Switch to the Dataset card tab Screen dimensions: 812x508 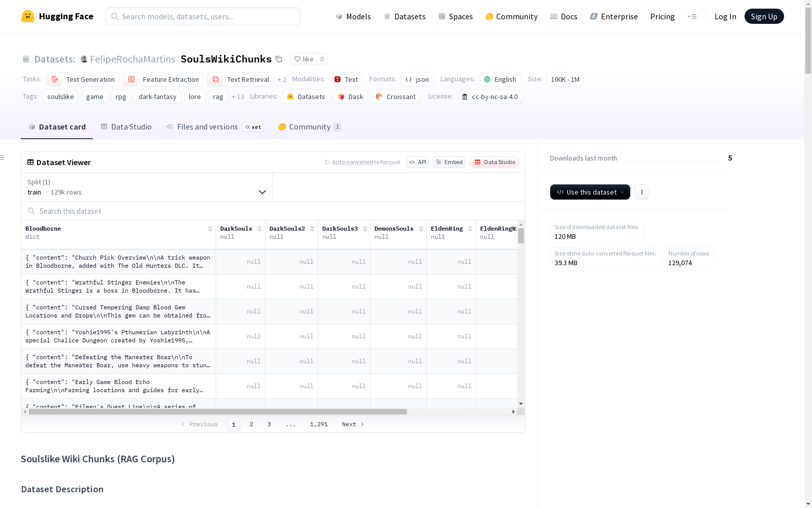(57, 127)
